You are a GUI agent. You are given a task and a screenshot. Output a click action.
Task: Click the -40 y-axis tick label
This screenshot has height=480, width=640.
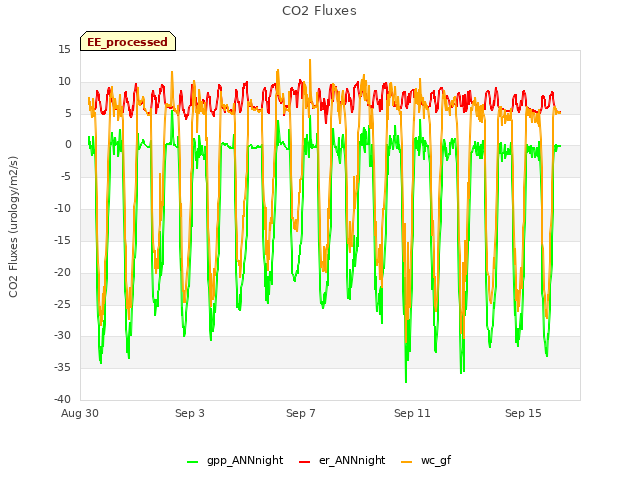click(62, 399)
